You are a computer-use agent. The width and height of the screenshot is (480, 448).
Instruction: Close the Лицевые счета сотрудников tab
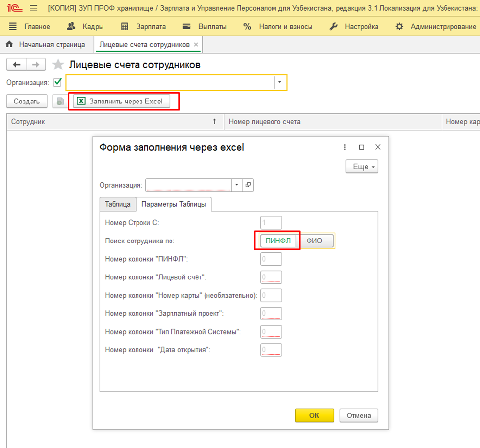pos(196,44)
